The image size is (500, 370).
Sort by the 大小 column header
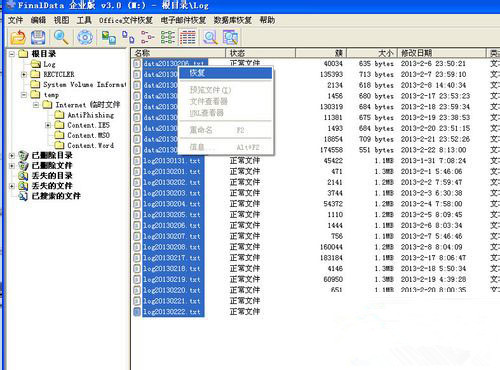(x=372, y=53)
